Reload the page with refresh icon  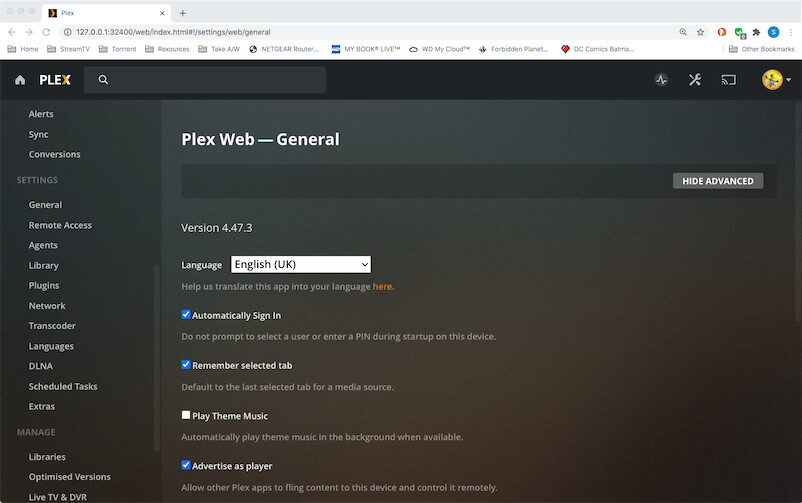click(x=46, y=32)
